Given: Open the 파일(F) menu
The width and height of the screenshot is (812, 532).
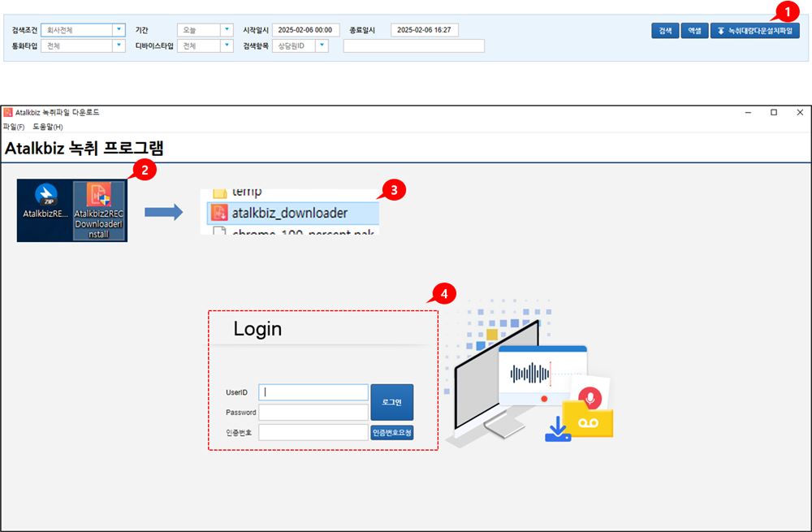Looking at the screenshot, I should 14,127.
